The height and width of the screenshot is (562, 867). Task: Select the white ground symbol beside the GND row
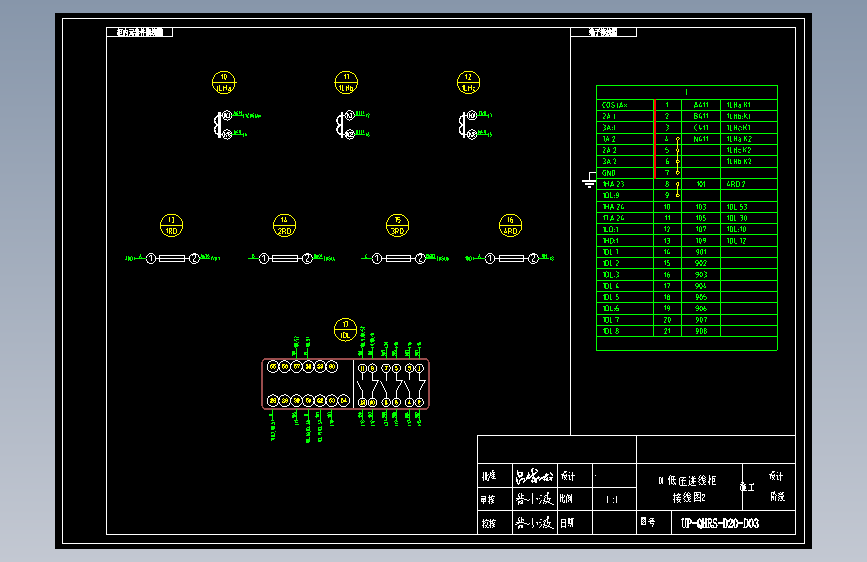(x=589, y=180)
